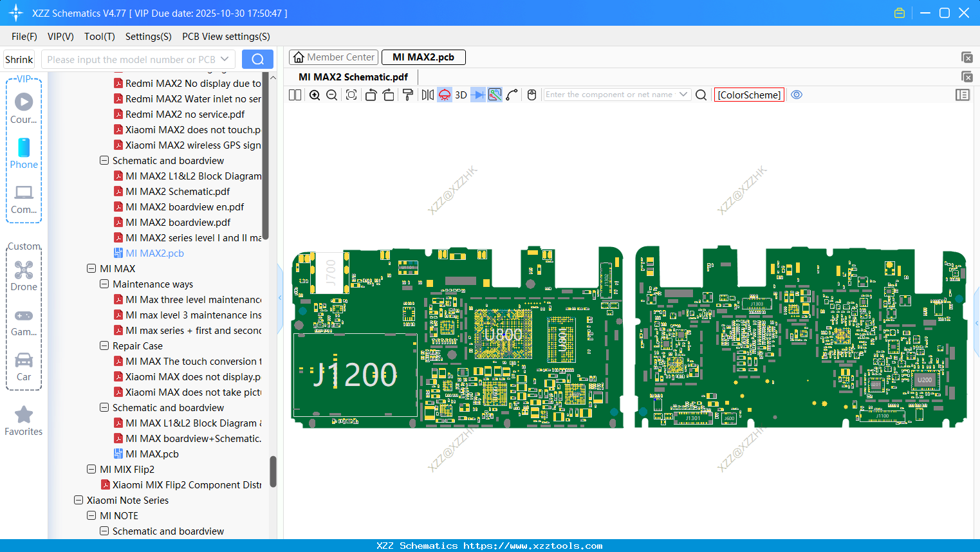Image resolution: width=980 pixels, height=552 pixels.
Task: Switch to 3D board view
Action: (x=461, y=95)
